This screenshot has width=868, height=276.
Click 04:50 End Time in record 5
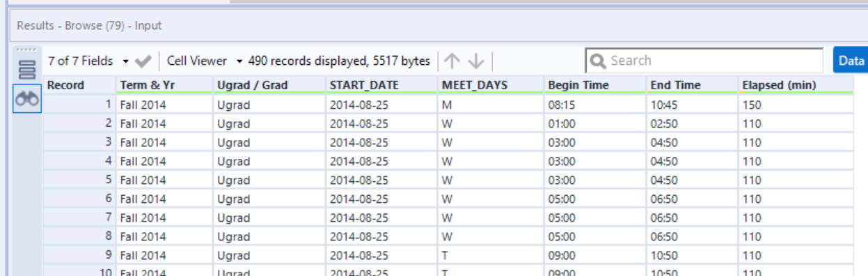pyautogui.click(x=693, y=180)
